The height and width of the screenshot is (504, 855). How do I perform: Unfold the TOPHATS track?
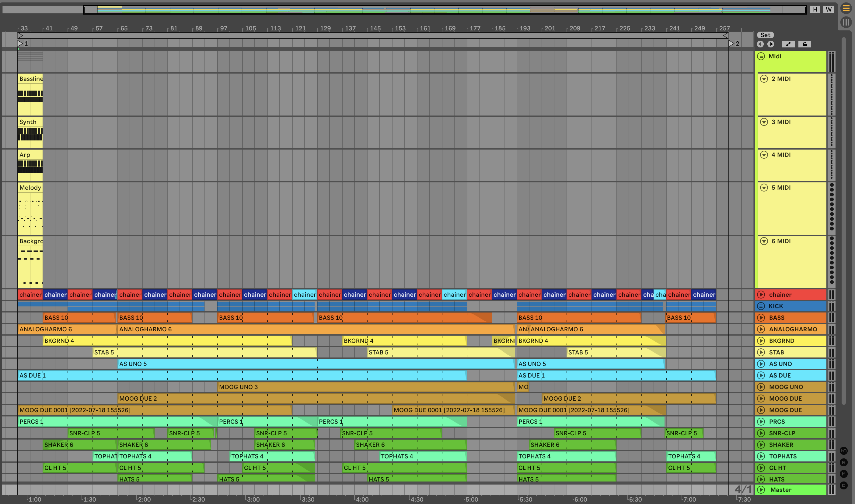coord(761,457)
